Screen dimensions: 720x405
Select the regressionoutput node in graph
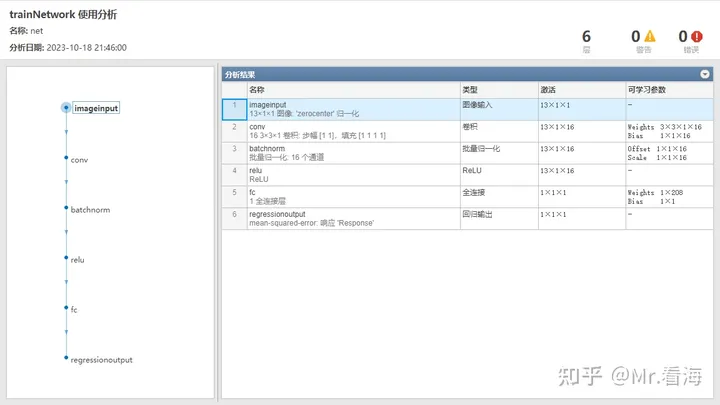pos(101,360)
